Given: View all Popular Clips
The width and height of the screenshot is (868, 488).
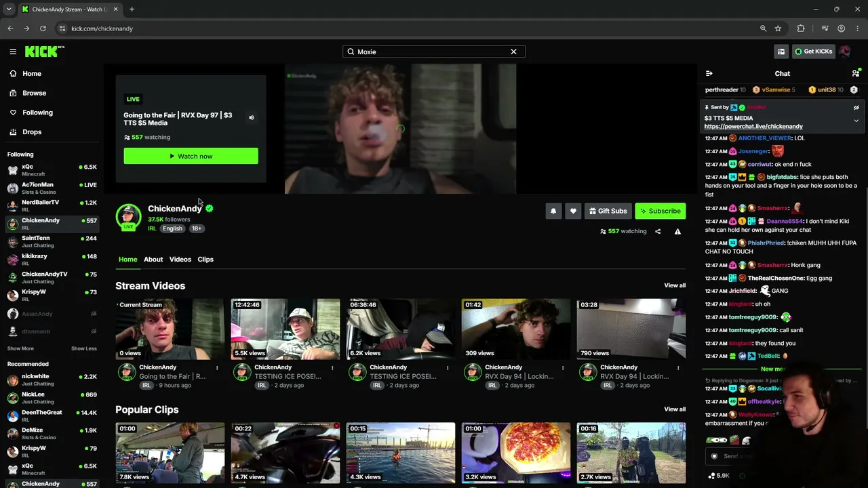Looking at the screenshot, I should pyautogui.click(x=675, y=409).
